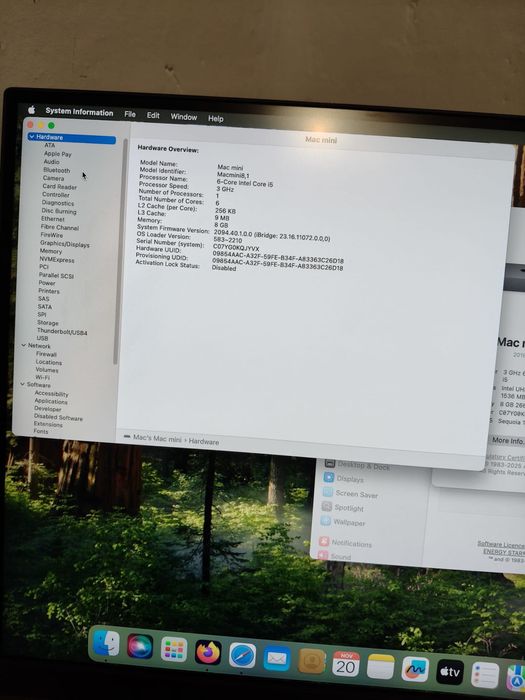Select Parallel SCSI in the sidebar

tap(57, 276)
